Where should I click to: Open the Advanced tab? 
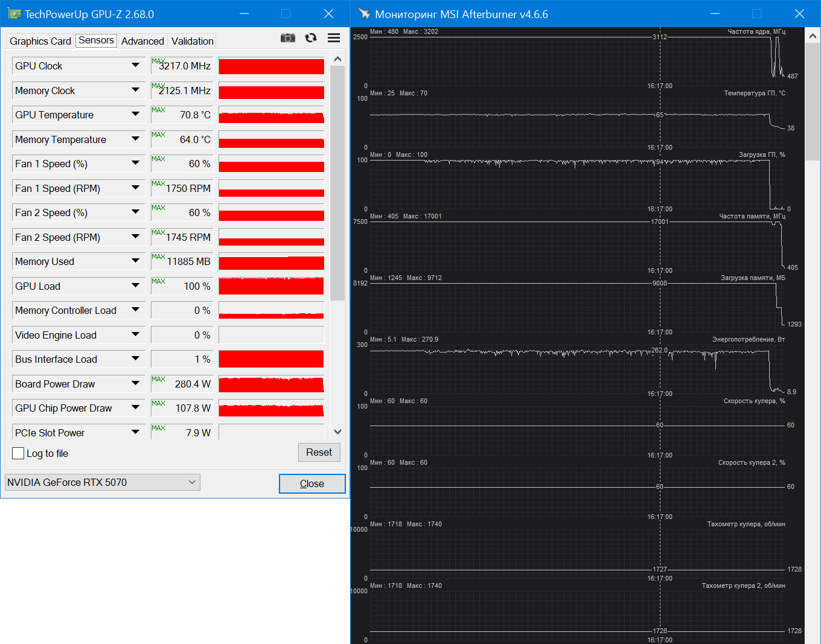tap(142, 41)
